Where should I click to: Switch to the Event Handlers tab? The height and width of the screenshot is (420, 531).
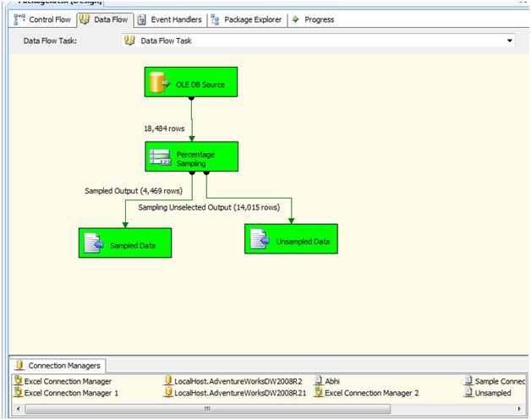170,19
